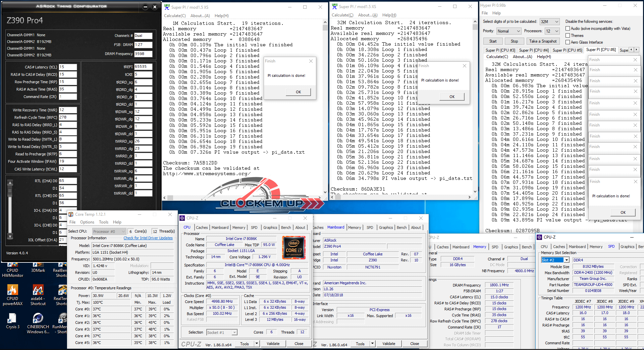
Task: Switch to Bench tab in CPU-Z CPU window
Action: (286, 228)
